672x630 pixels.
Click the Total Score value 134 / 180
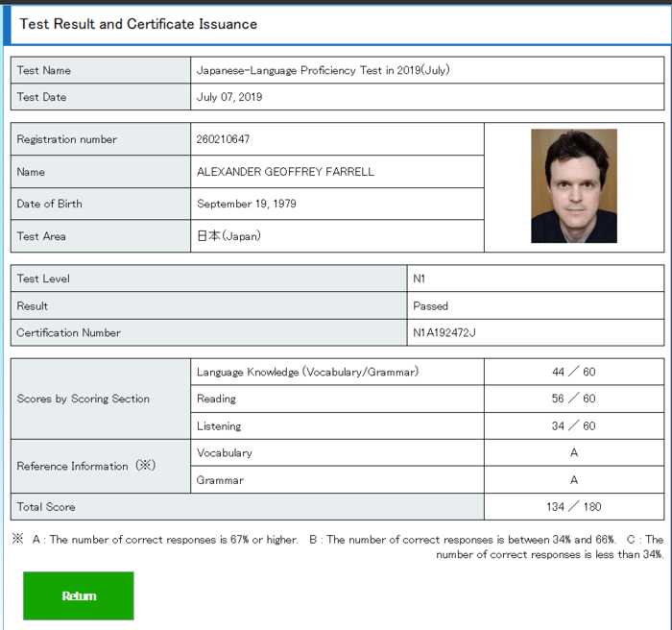click(574, 506)
